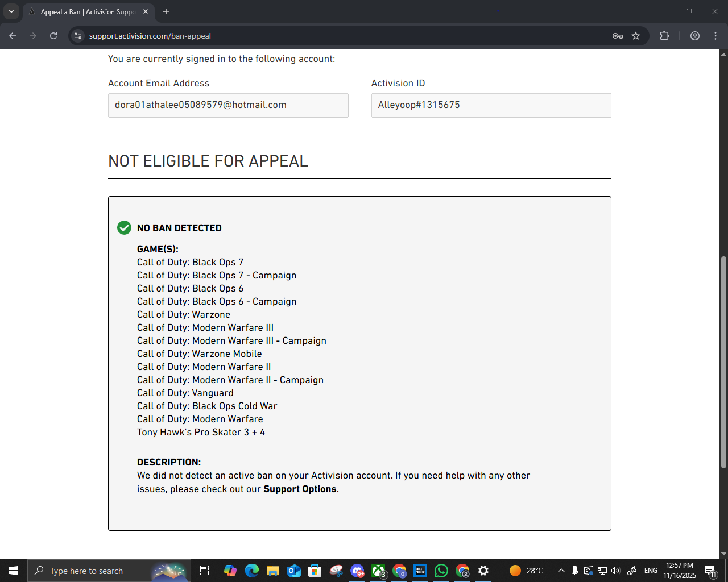Open the saved passwords key icon
The image size is (728, 582).
pyautogui.click(x=618, y=36)
